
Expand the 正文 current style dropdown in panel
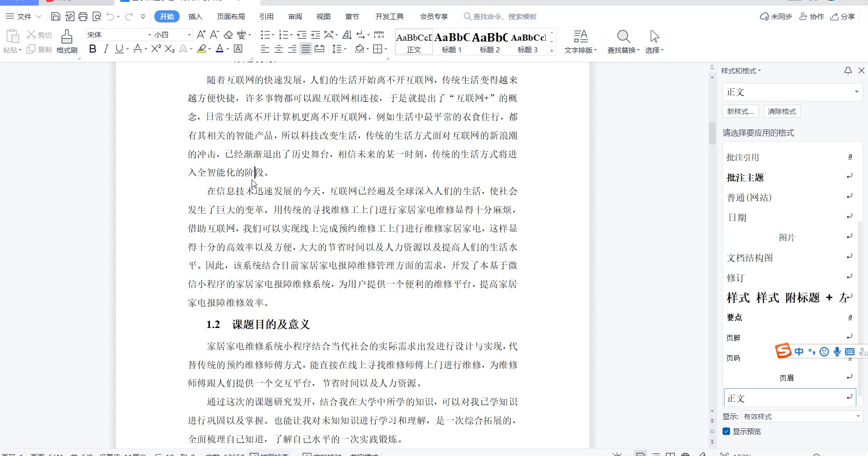click(x=856, y=92)
